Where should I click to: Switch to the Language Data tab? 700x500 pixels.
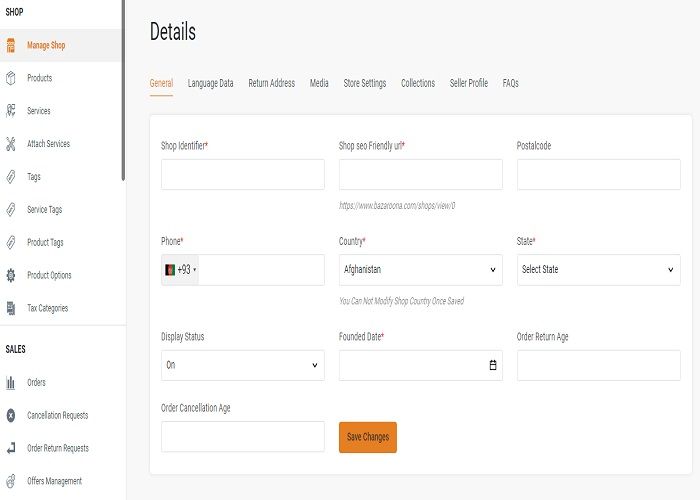click(210, 83)
